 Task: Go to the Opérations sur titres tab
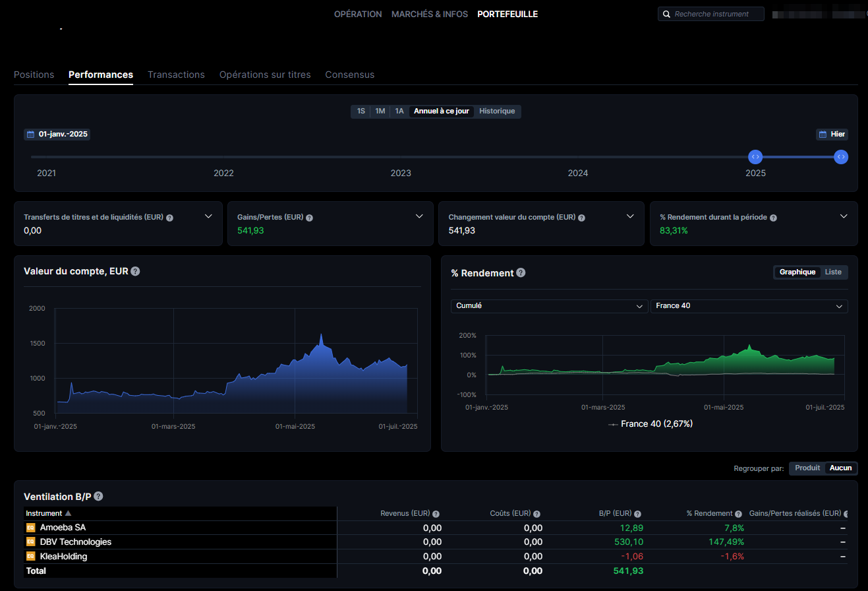(265, 75)
